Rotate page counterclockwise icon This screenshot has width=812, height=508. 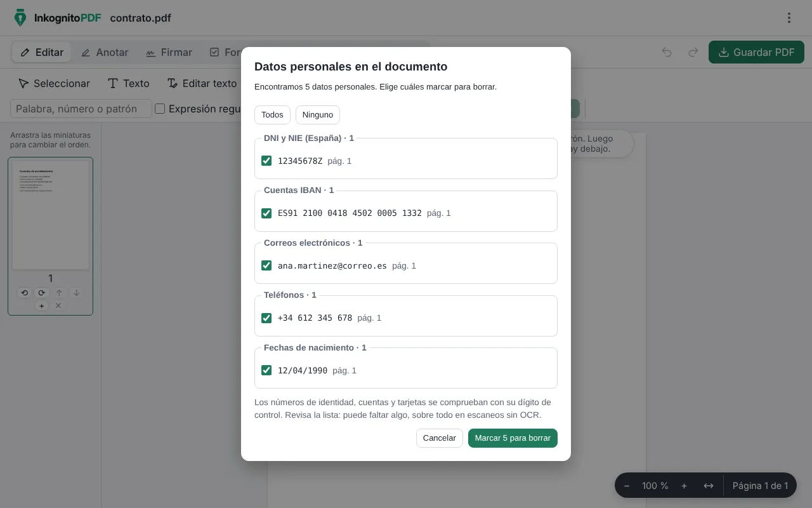click(25, 293)
